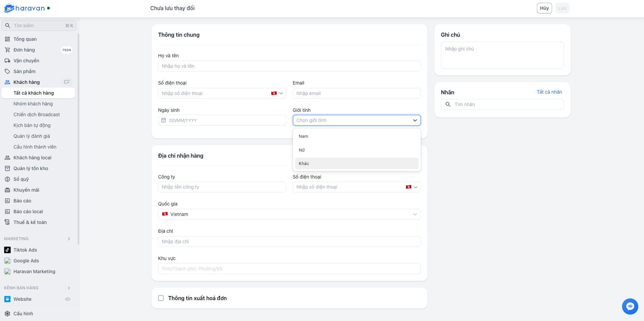Click the DD/MM/YYYY birthday field
644x321 pixels.
(x=222, y=120)
